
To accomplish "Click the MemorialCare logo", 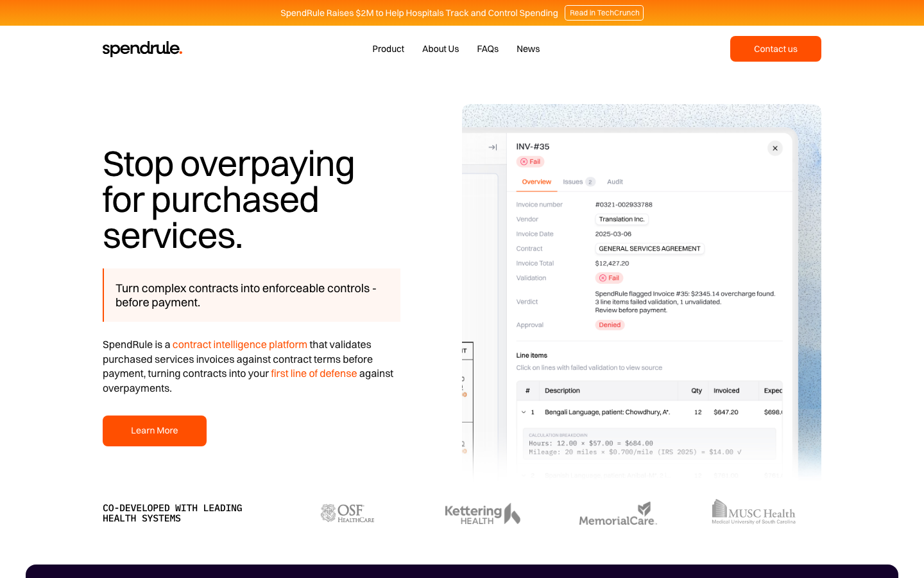I will click(618, 514).
